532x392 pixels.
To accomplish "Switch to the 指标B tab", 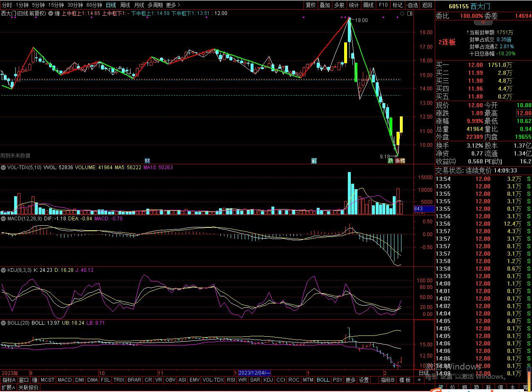I will point(388,380).
